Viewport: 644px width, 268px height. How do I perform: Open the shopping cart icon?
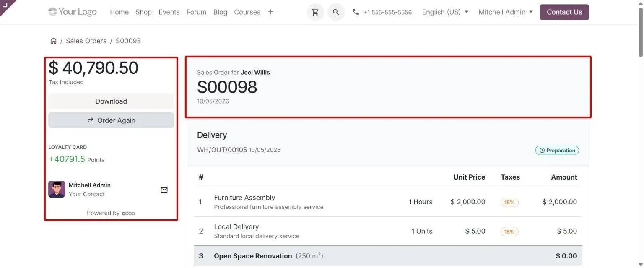(315, 12)
